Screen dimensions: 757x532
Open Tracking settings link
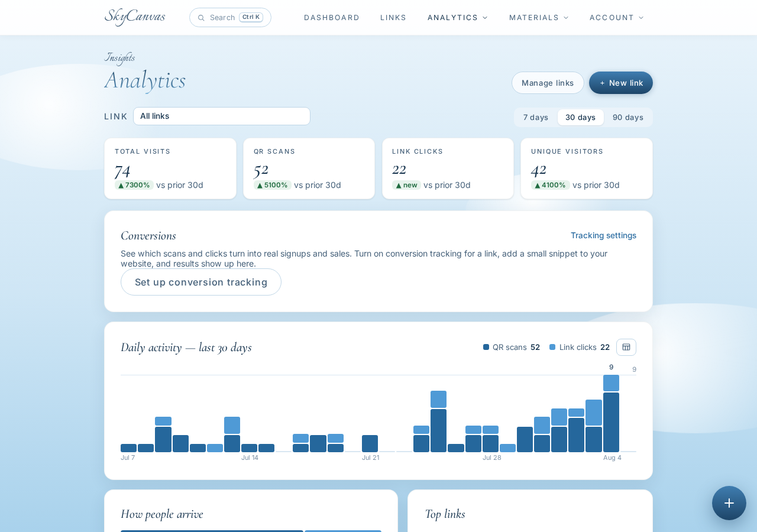pos(603,235)
